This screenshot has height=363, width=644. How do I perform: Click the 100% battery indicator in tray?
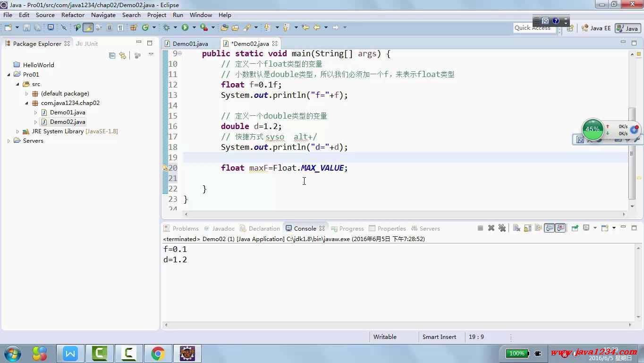click(517, 353)
